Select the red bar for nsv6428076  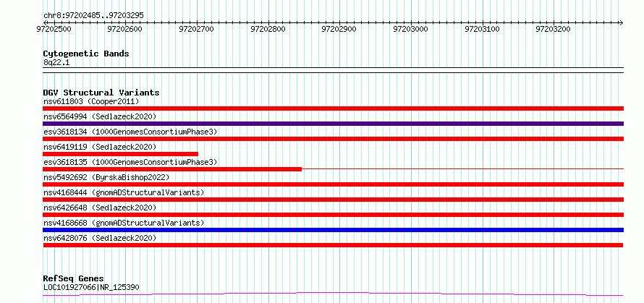click(333, 245)
